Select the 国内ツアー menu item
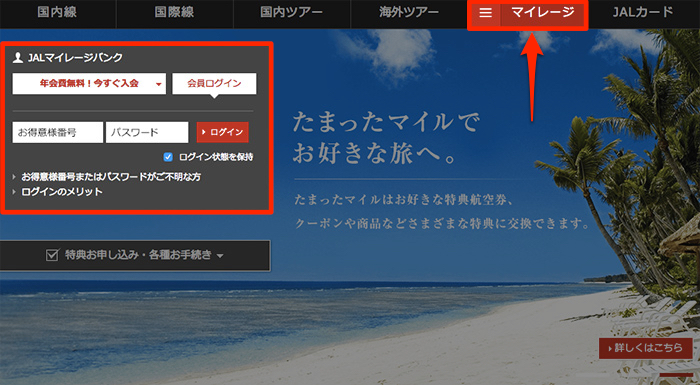 [292, 13]
